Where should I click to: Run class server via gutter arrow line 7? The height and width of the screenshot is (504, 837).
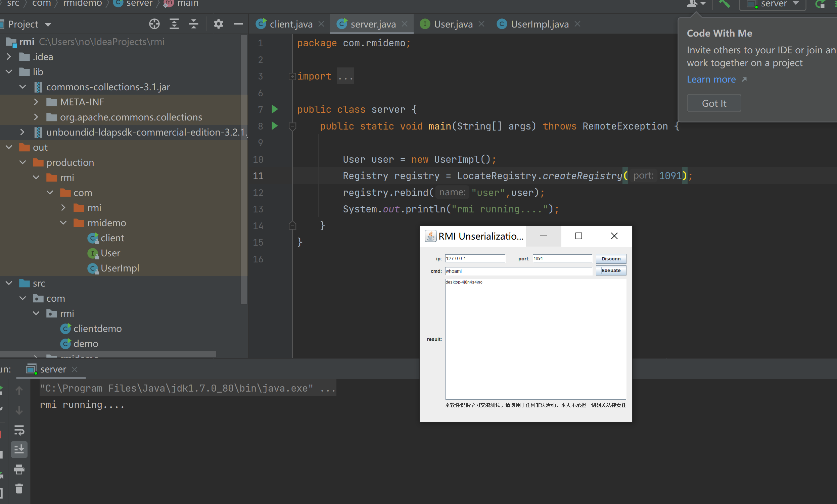tap(275, 109)
